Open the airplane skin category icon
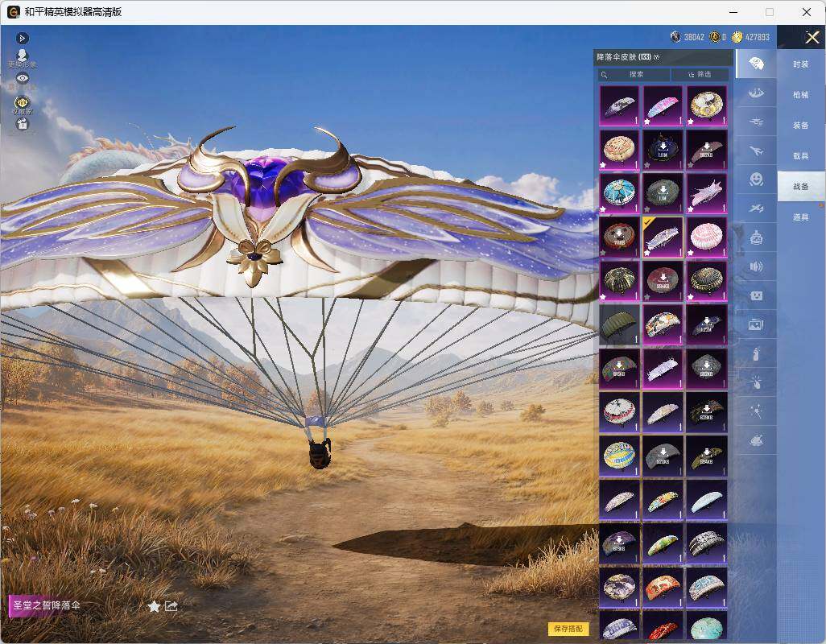The height and width of the screenshot is (644, 826). pyautogui.click(x=756, y=151)
